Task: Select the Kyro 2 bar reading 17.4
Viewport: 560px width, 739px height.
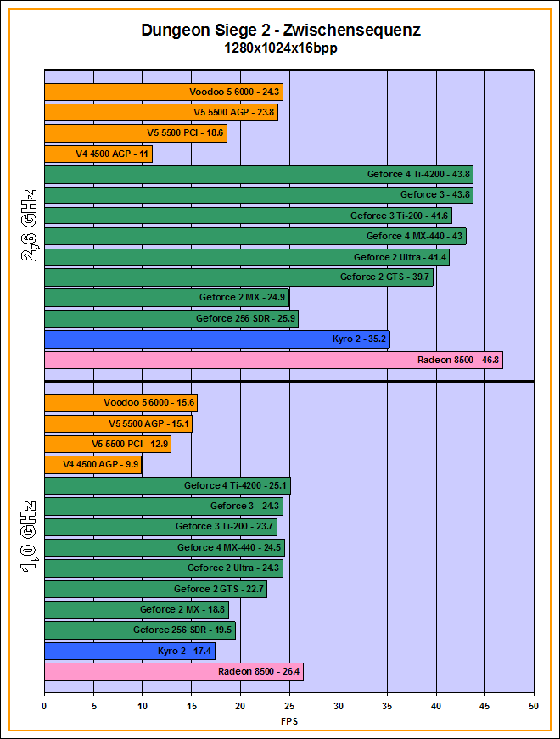Action: [129, 652]
